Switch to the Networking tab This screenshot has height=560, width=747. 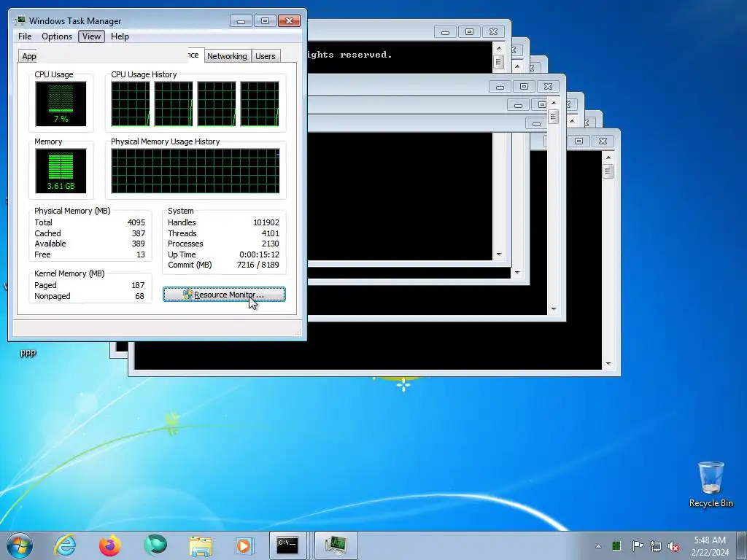click(x=227, y=56)
